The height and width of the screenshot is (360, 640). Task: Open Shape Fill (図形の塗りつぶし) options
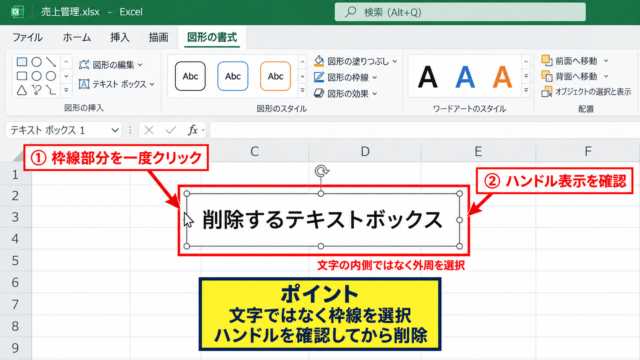(356, 61)
